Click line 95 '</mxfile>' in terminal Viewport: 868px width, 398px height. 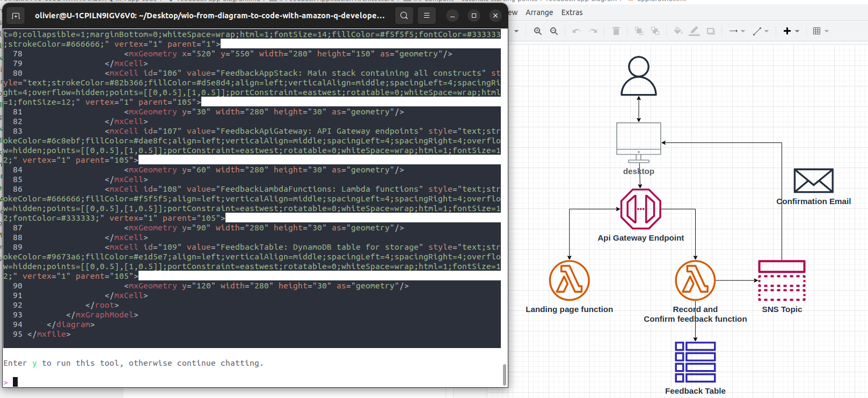pyautogui.click(x=49, y=334)
